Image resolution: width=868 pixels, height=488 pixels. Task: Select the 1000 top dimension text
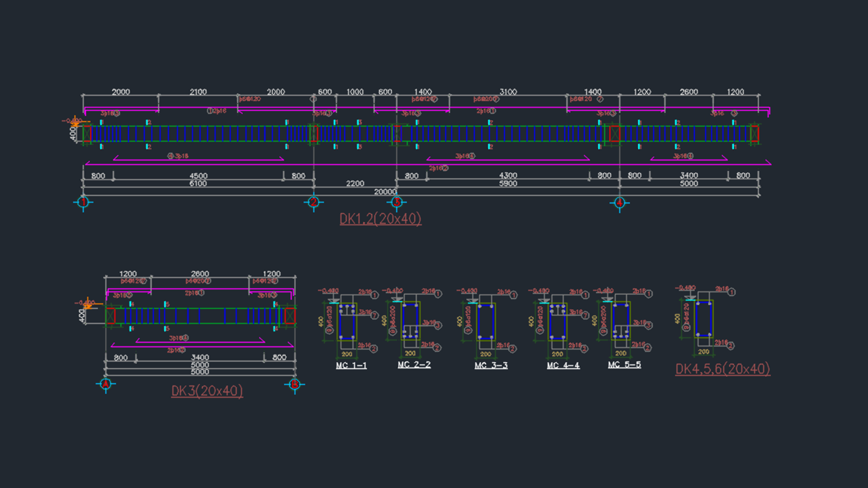click(355, 91)
